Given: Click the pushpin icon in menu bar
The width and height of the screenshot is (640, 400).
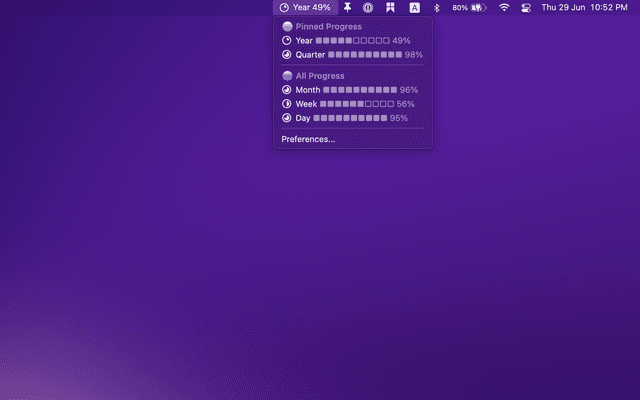Looking at the screenshot, I should 347,7.
